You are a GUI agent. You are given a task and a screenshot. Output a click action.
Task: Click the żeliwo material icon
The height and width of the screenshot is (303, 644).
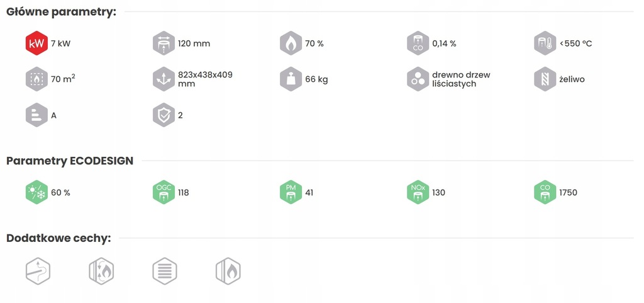[x=545, y=79]
